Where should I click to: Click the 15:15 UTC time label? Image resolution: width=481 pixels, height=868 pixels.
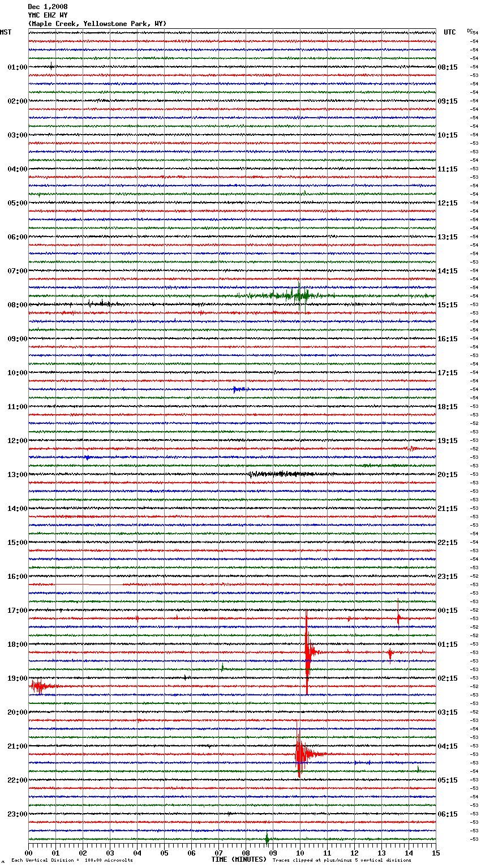(448, 305)
